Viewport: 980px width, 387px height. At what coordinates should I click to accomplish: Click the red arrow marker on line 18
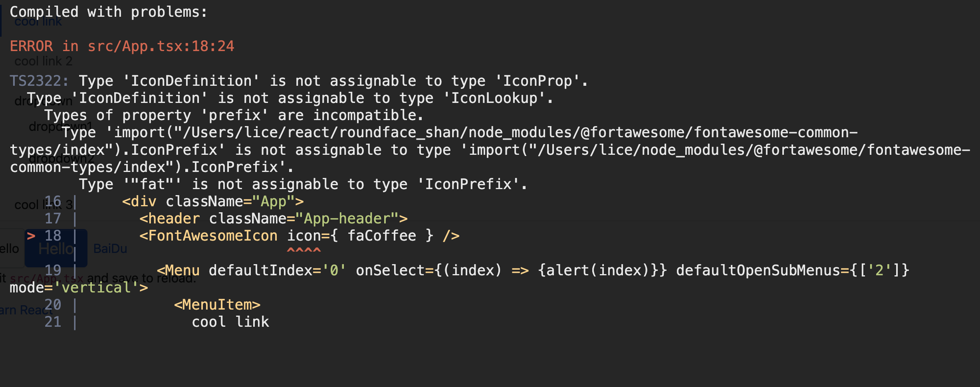tap(31, 236)
